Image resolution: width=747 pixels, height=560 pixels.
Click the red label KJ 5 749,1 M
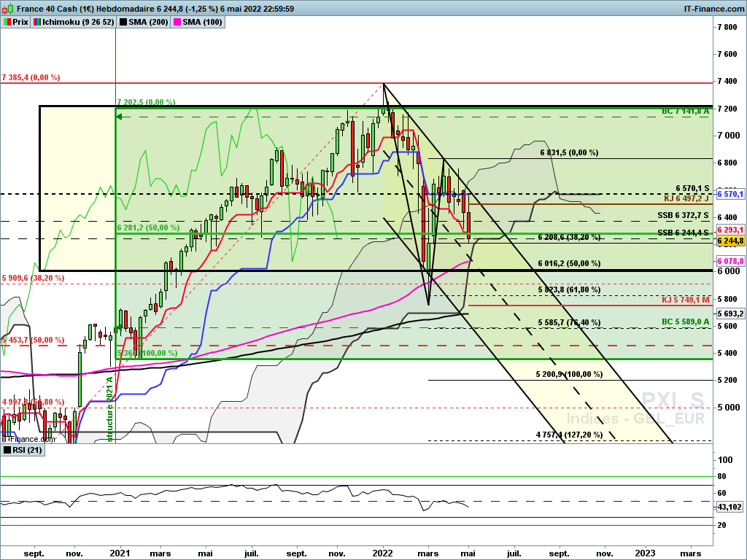coord(686,300)
